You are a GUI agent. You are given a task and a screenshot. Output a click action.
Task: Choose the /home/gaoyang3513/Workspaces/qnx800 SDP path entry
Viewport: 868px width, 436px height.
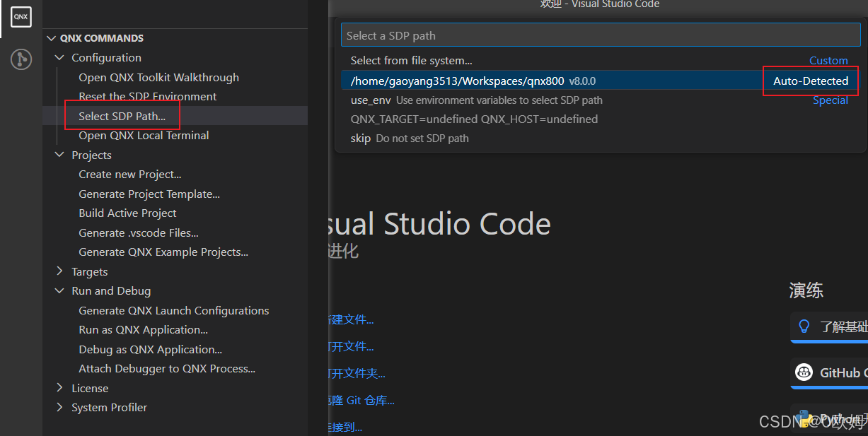pyautogui.click(x=600, y=81)
